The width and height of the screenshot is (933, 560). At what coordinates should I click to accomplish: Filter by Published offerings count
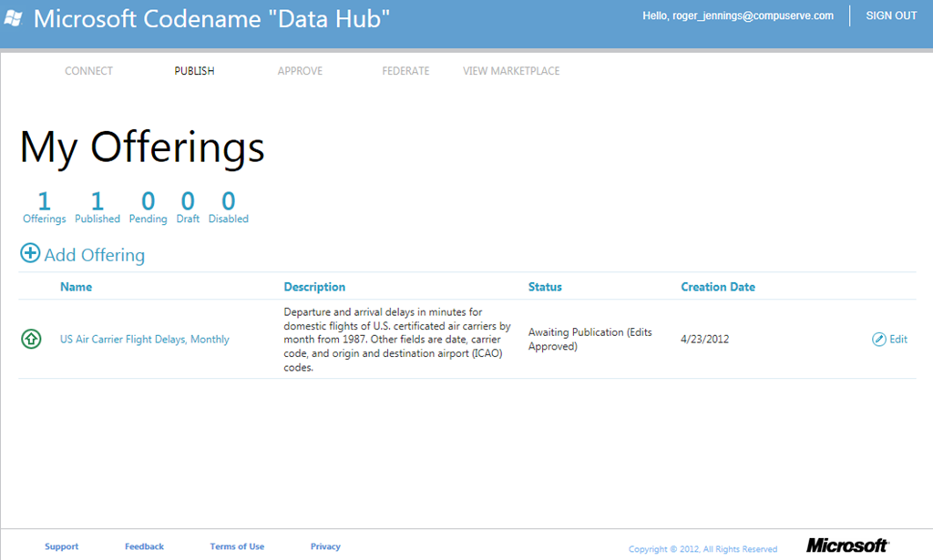[x=97, y=208]
